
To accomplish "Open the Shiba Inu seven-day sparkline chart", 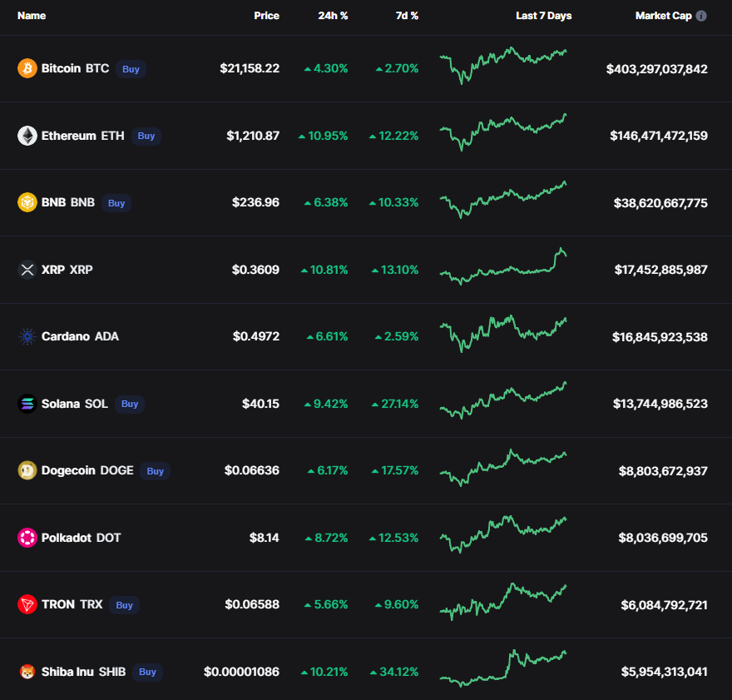I will tap(503, 668).
